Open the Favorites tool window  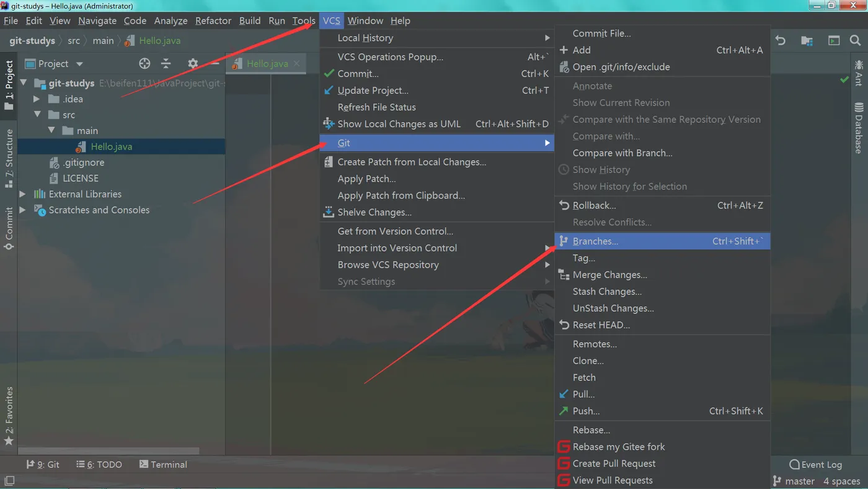9,416
